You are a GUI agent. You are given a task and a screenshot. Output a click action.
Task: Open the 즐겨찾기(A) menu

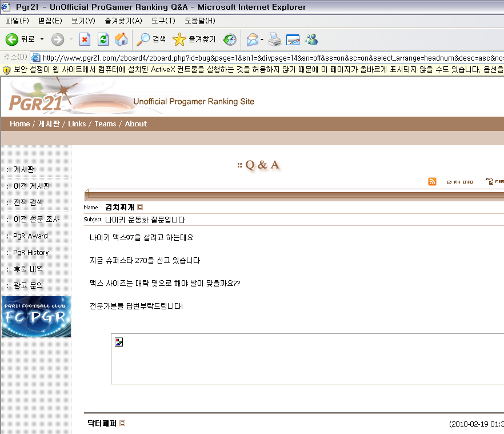pyautogui.click(x=123, y=21)
